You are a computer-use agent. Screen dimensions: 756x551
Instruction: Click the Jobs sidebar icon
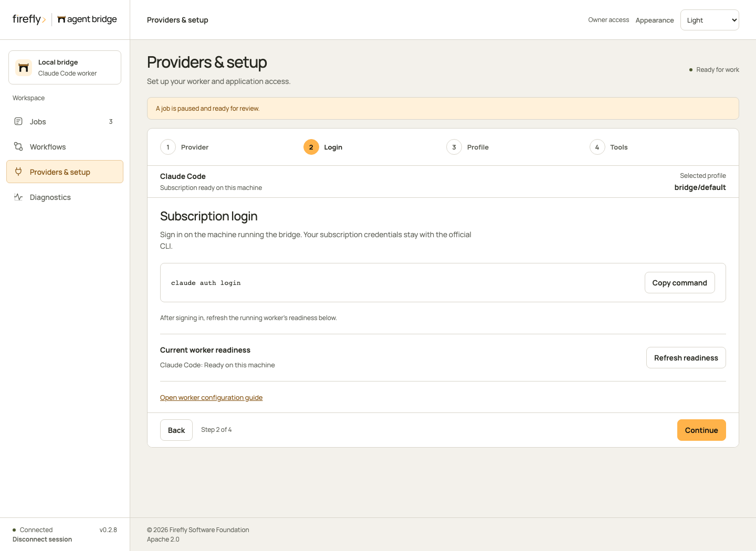[x=18, y=121]
